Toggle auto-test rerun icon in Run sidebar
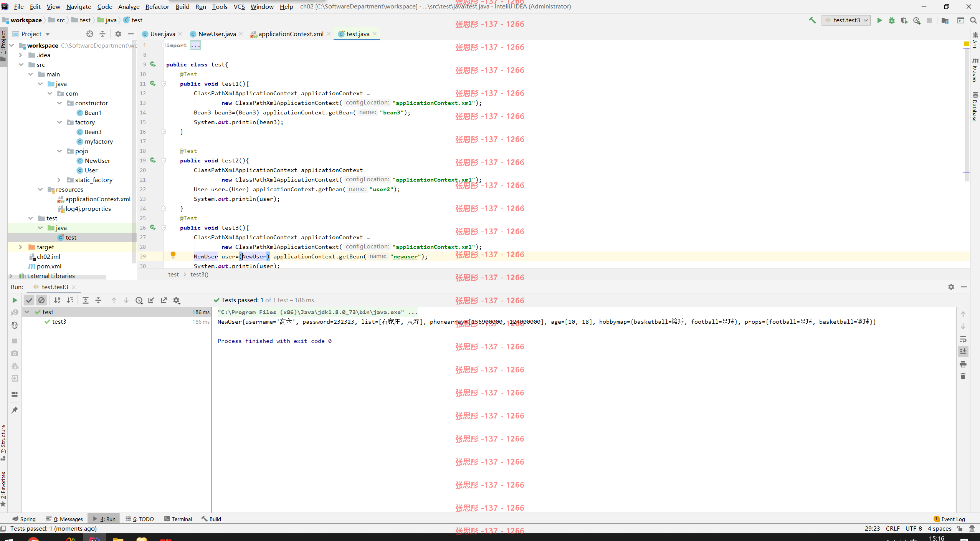 [15, 325]
